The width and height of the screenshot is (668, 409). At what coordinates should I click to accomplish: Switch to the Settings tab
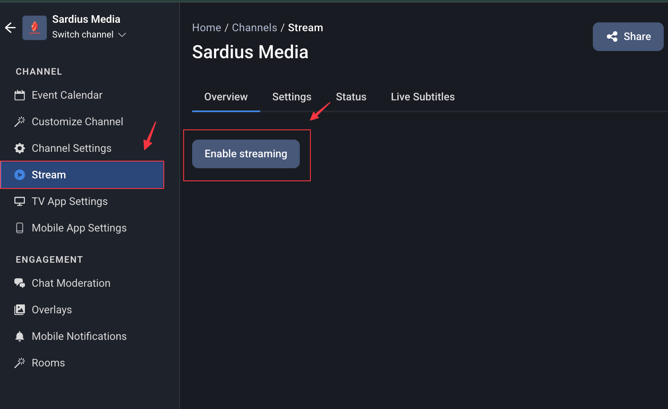[x=291, y=97]
